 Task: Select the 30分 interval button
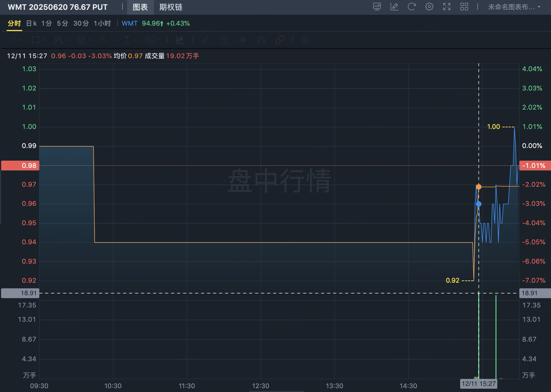click(81, 23)
